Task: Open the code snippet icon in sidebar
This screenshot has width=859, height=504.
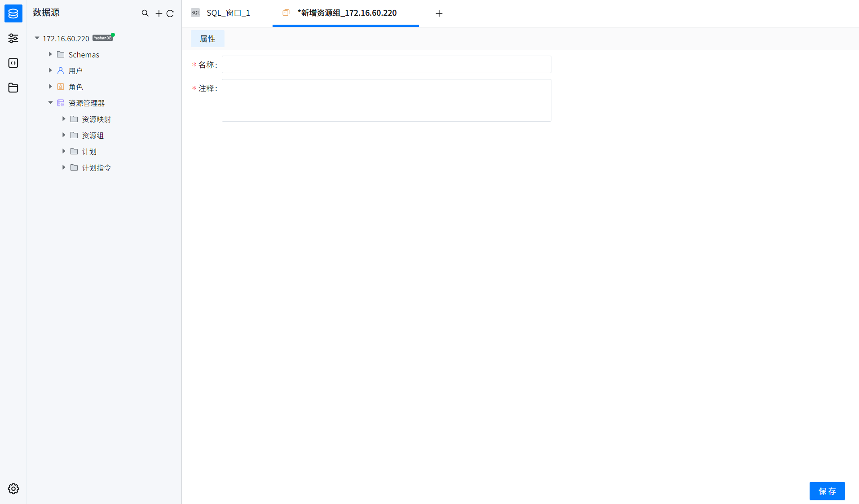Action: (x=13, y=63)
